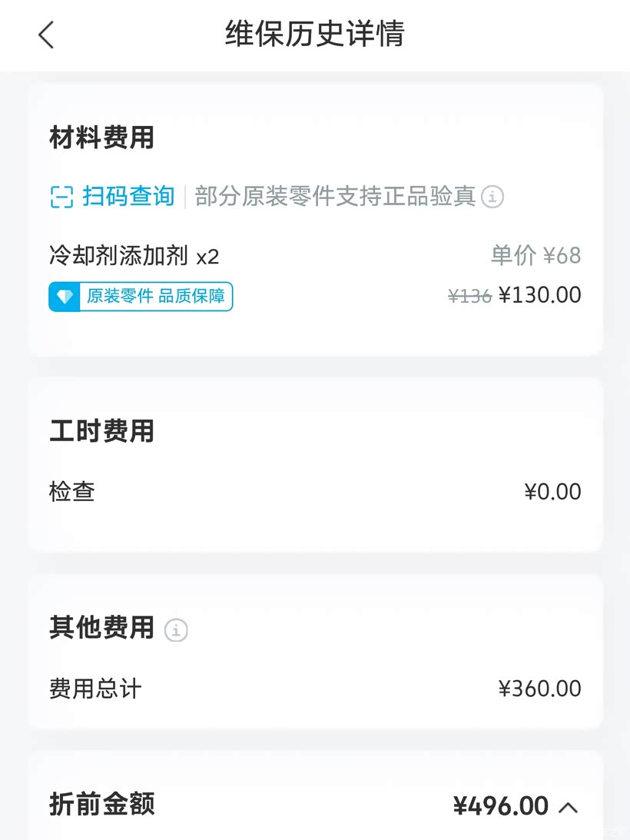Tap the ¥496.00 total amount

(x=501, y=806)
